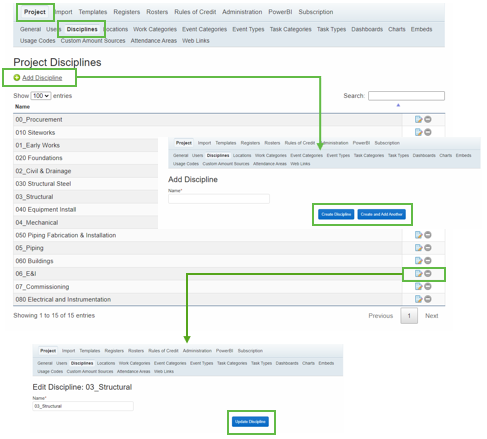
Task: Click the Add Discipline link
Action: pyautogui.click(x=42, y=78)
